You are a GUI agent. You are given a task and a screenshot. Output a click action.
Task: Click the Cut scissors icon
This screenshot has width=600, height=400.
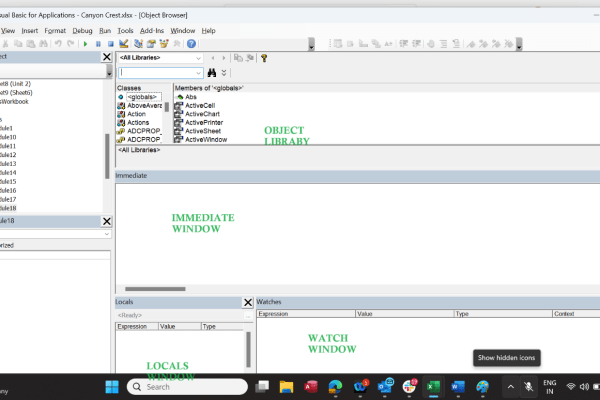tap(5, 44)
